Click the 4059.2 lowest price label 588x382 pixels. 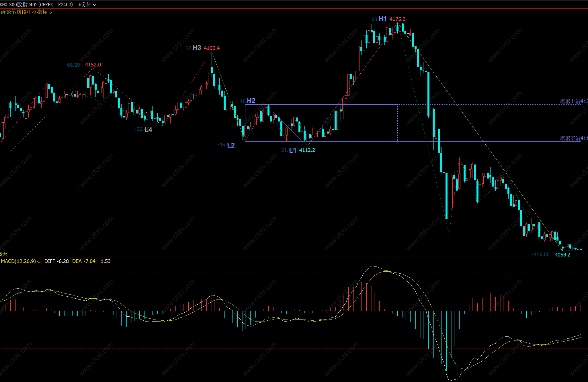pyautogui.click(x=562, y=254)
